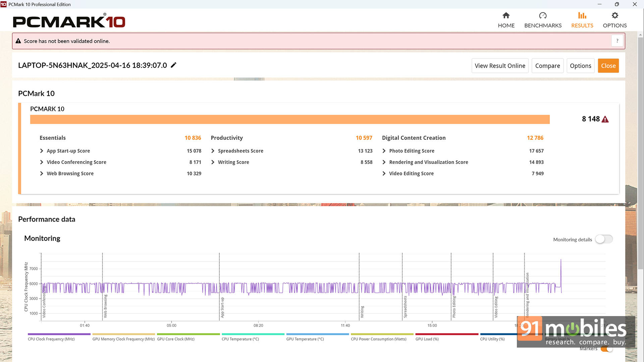The image size is (644, 362).
Task: Click result title LAPTOP-5N63HNAK_2025-04-16
Action: point(93,65)
